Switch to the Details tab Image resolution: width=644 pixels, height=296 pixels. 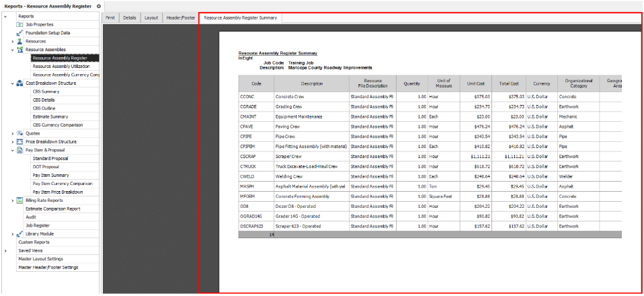(129, 18)
